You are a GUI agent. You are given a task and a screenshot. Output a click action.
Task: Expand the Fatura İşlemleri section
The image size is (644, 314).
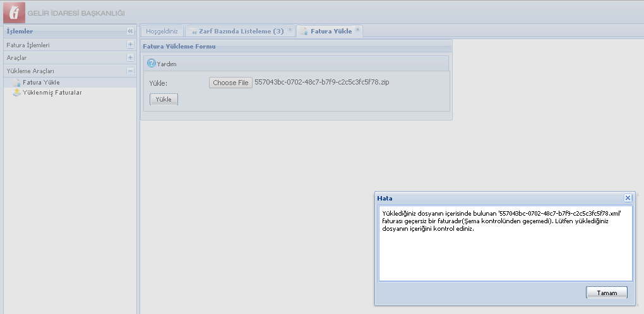[130, 45]
